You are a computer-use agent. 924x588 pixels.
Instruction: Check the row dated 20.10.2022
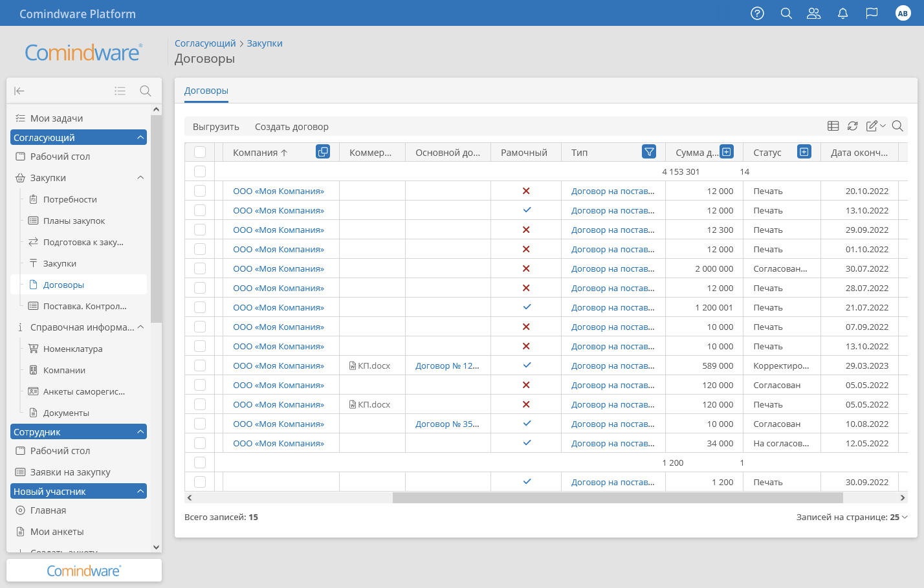[x=200, y=191]
